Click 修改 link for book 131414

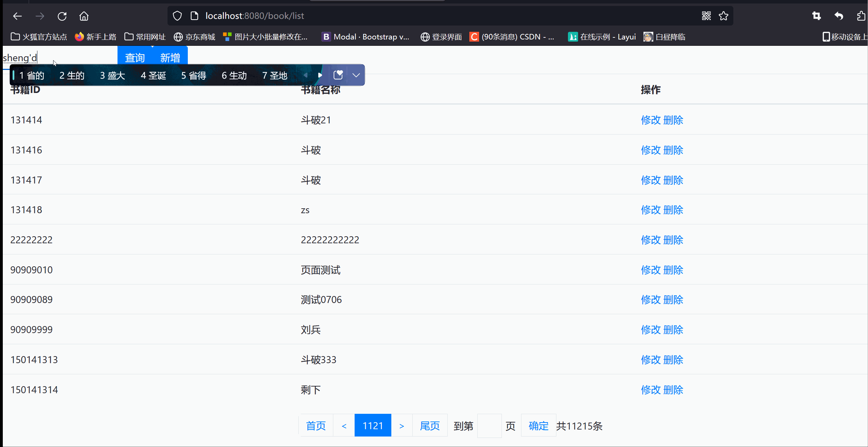650,120
